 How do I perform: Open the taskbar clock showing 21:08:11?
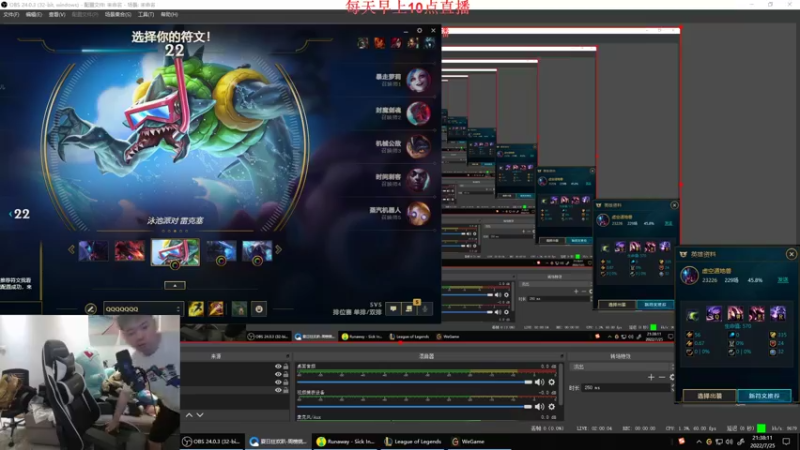(762, 442)
